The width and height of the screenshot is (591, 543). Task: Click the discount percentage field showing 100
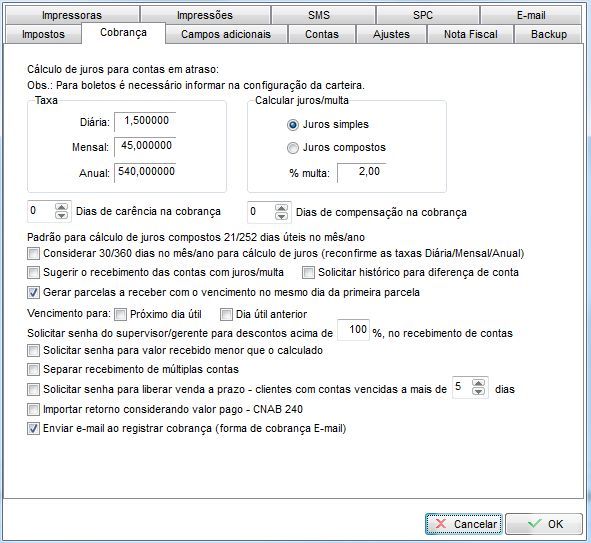pos(354,330)
